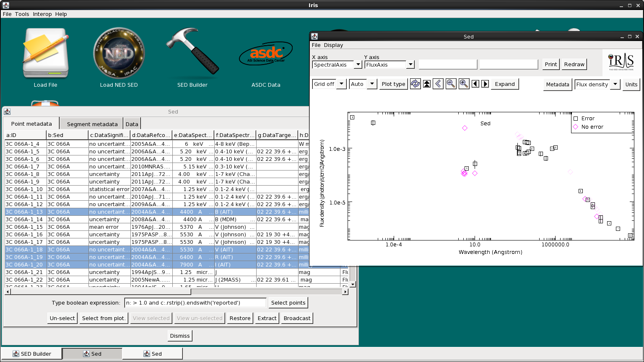Switch to Point metadata tab
The image size is (644, 362).
click(31, 124)
